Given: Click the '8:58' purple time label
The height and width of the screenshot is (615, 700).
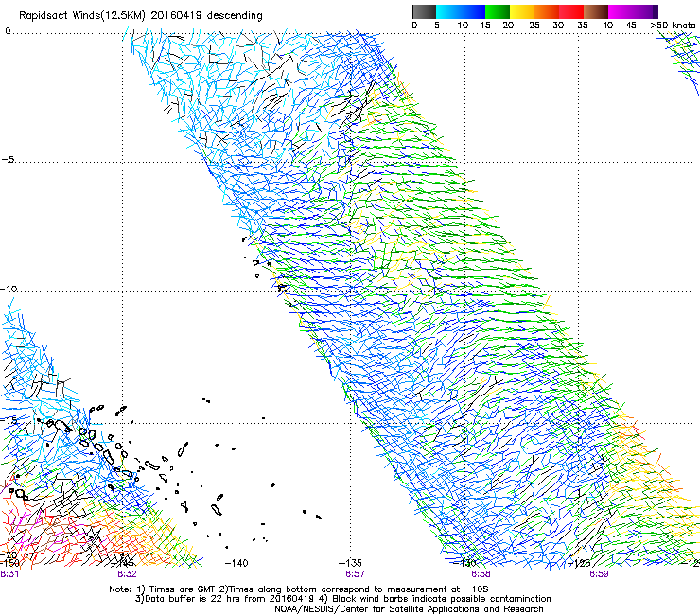Looking at the screenshot, I should coord(481,574).
